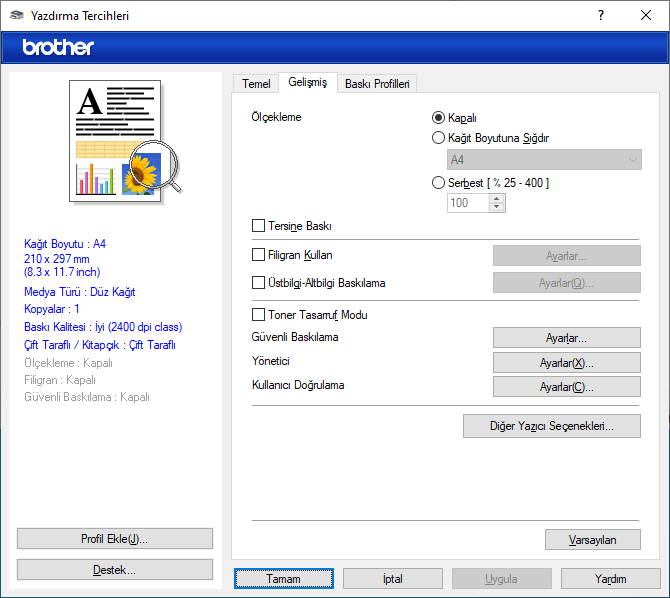Screen dimensions: 670x598
Task: Click the Profil Ekle button
Action: tap(114, 539)
